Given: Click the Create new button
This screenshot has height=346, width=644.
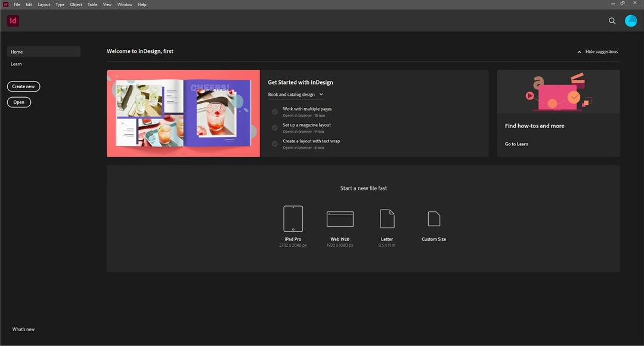Looking at the screenshot, I should point(23,86).
